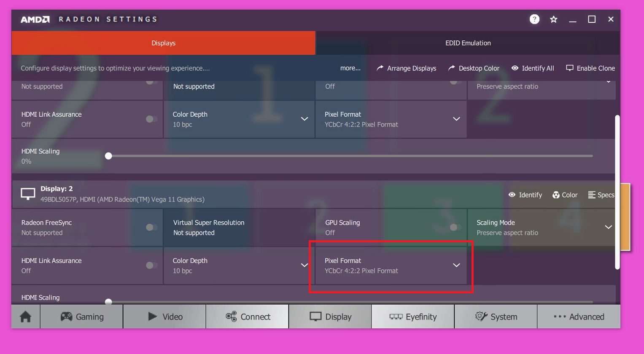Expand Color Depth dropdown for Display 2
644x354 pixels.
pyautogui.click(x=304, y=265)
